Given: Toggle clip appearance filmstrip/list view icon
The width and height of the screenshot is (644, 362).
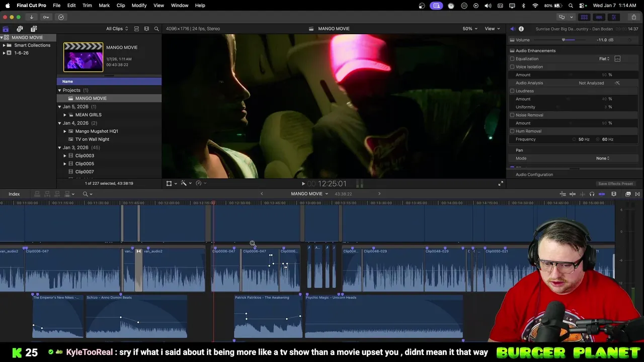Looking at the screenshot, I should (x=137, y=29).
